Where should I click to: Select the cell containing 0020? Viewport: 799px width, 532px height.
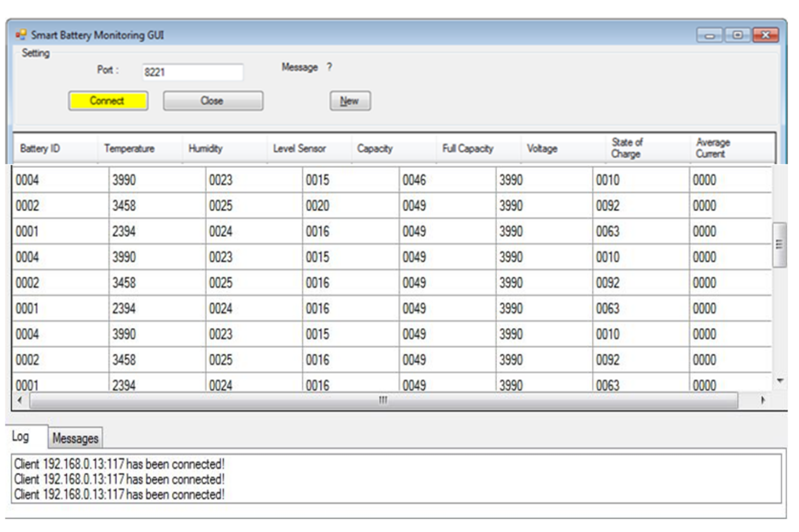point(351,206)
